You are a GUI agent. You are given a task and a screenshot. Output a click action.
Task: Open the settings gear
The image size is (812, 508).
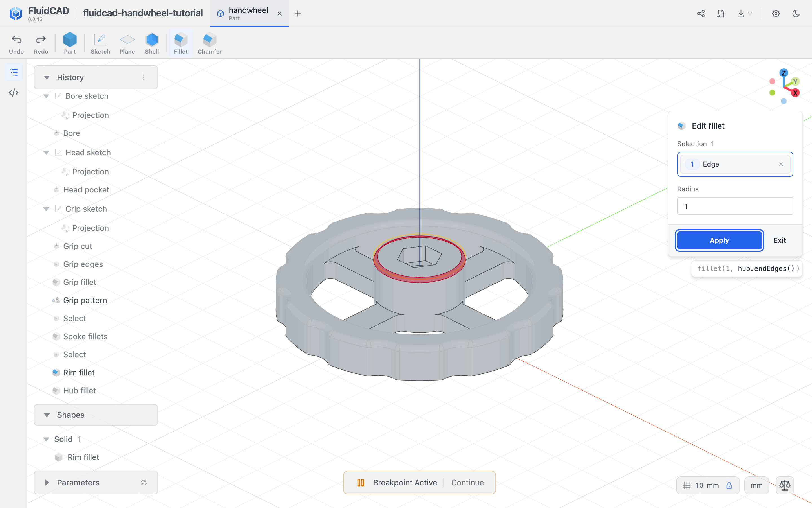tap(776, 14)
